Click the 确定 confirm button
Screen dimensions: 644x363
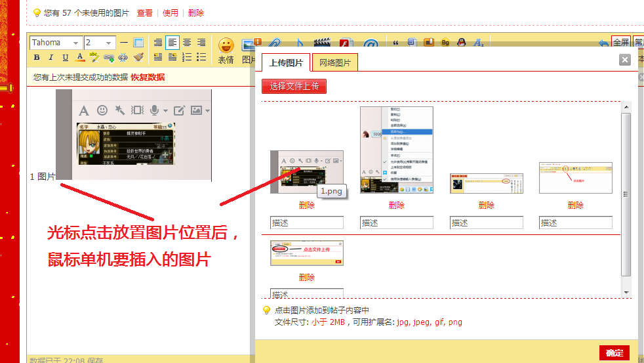[x=614, y=352]
